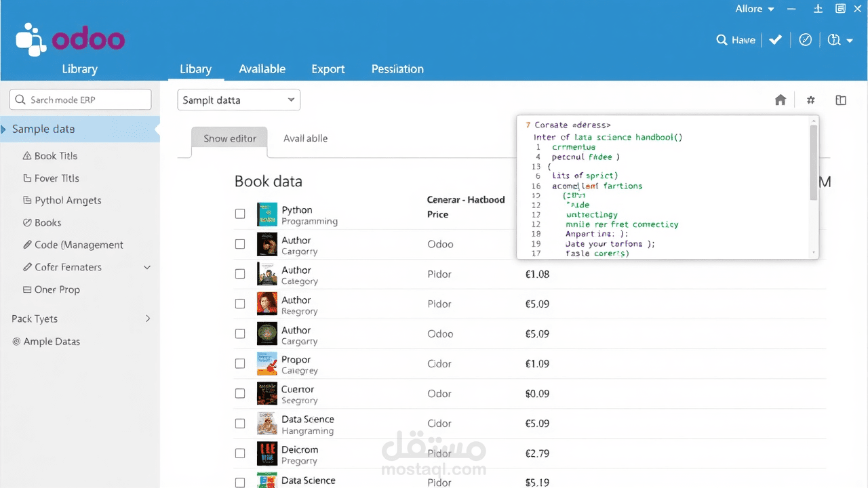Check the Author Category €1.08 row checkbox

240,274
